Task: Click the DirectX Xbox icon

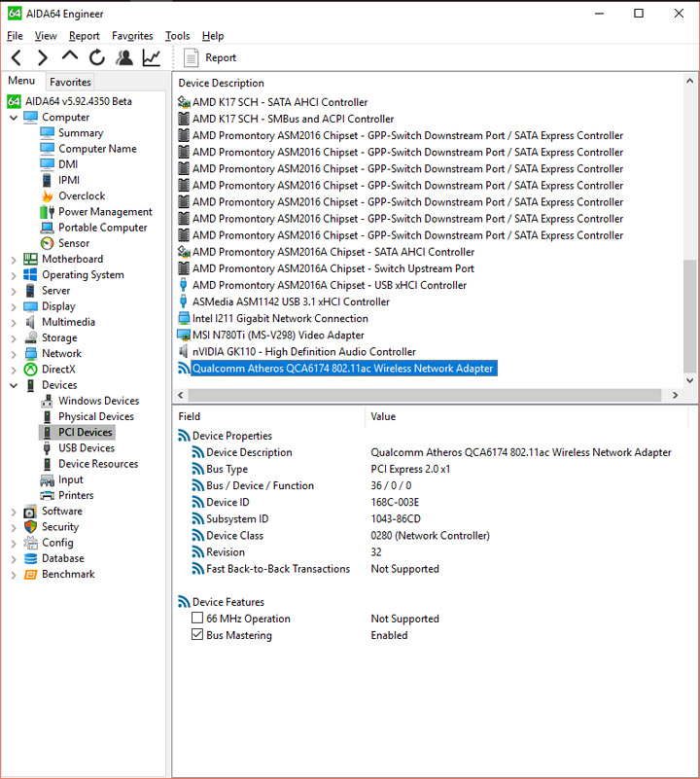Action: tap(31, 370)
